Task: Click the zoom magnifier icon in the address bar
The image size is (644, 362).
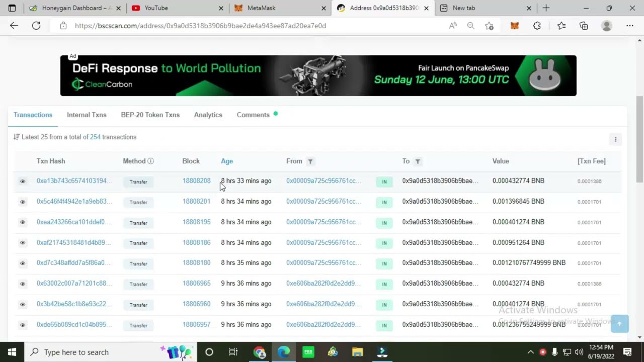Action: pyautogui.click(x=470, y=26)
